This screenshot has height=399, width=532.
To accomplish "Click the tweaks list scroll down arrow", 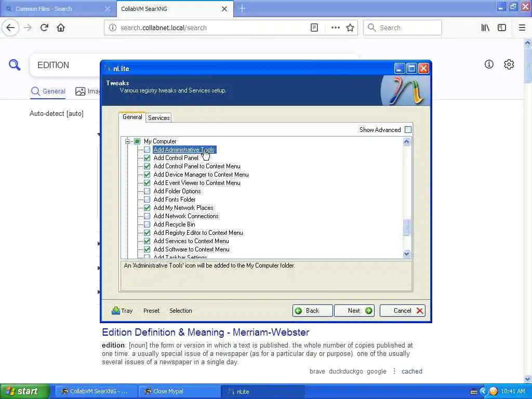I will click(406, 254).
